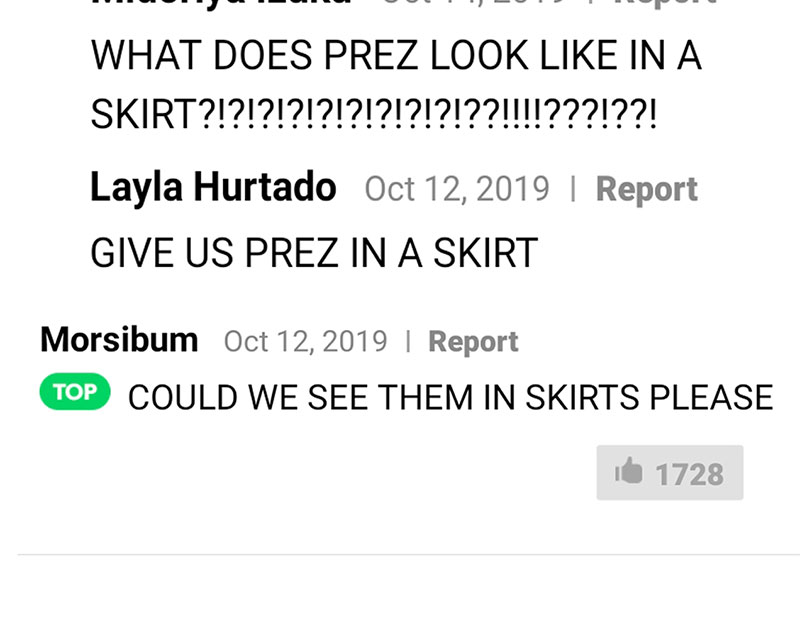Click the cut-off username at the top
The image size is (800, 629).
click(x=221, y=3)
